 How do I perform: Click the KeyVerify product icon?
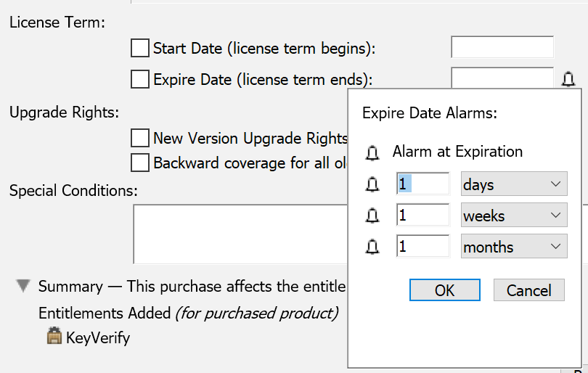click(x=54, y=337)
